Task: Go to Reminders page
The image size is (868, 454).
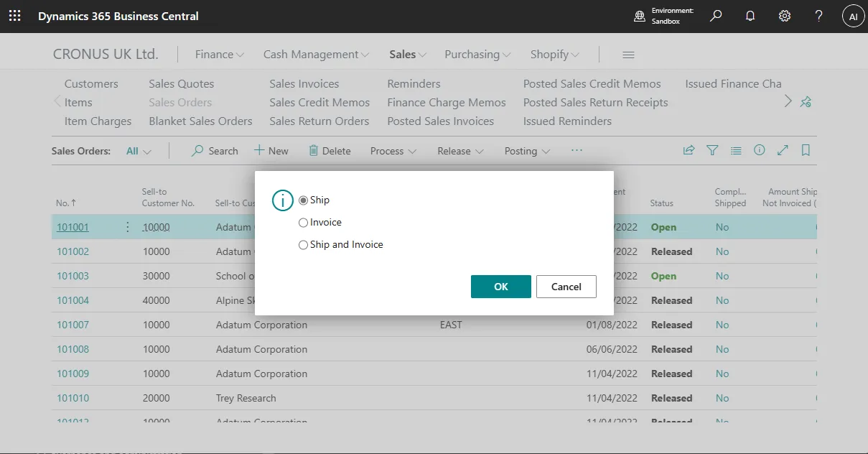Action: click(x=414, y=83)
